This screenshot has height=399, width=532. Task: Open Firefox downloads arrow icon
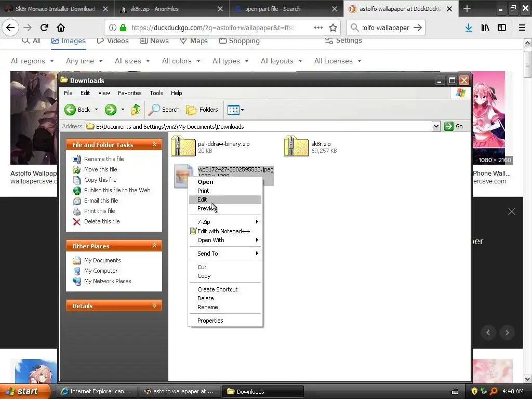(x=469, y=28)
